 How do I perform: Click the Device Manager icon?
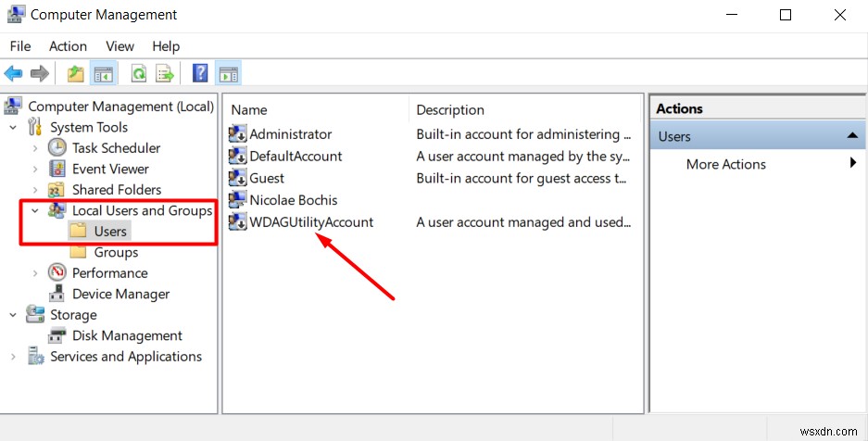(57, 294)
